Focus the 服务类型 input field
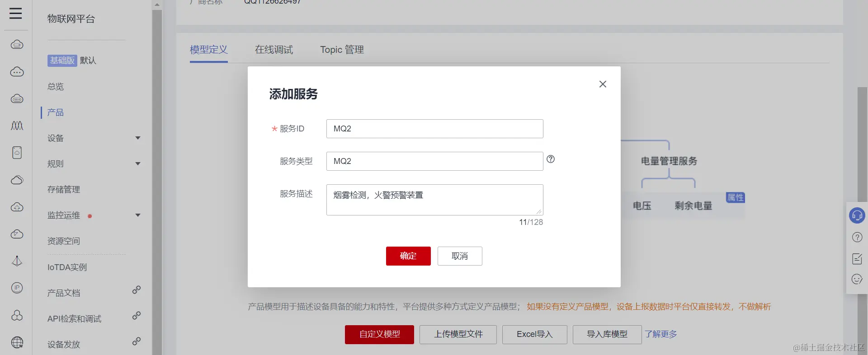The image size is (868, 355). (435, 161)
